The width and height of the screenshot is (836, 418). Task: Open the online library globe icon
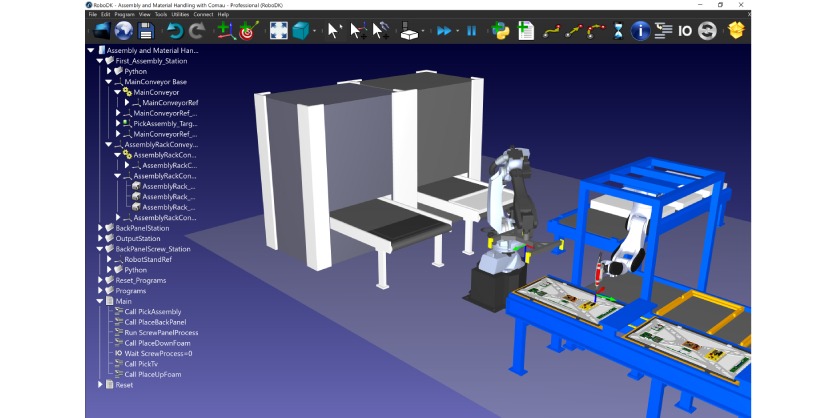[124, 31]
